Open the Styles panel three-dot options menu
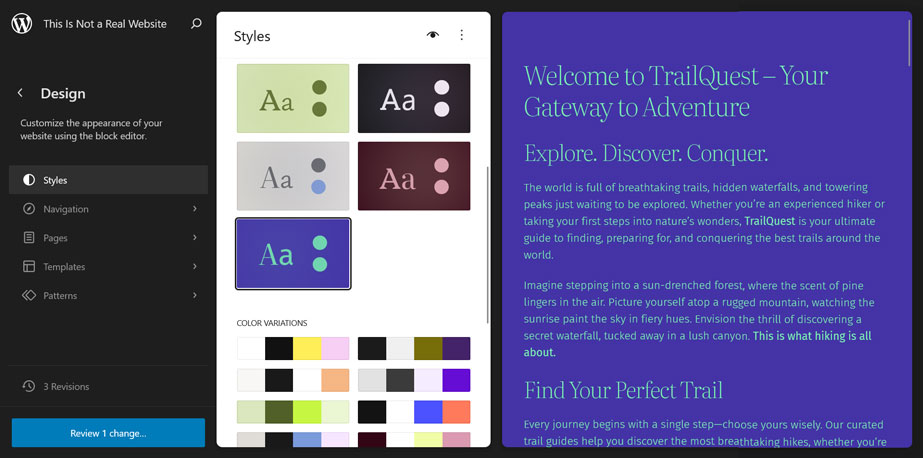The image size is (923, 458). click(x=462, y=35)
